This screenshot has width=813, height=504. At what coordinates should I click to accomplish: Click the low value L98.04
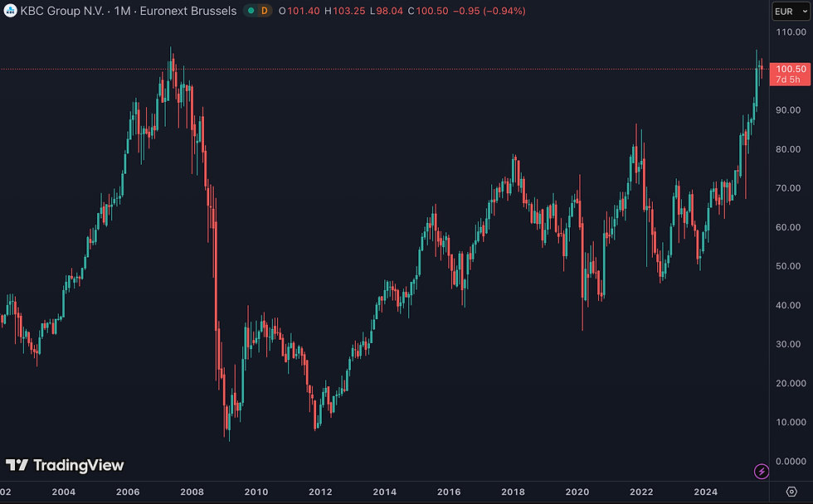point(387,11)
